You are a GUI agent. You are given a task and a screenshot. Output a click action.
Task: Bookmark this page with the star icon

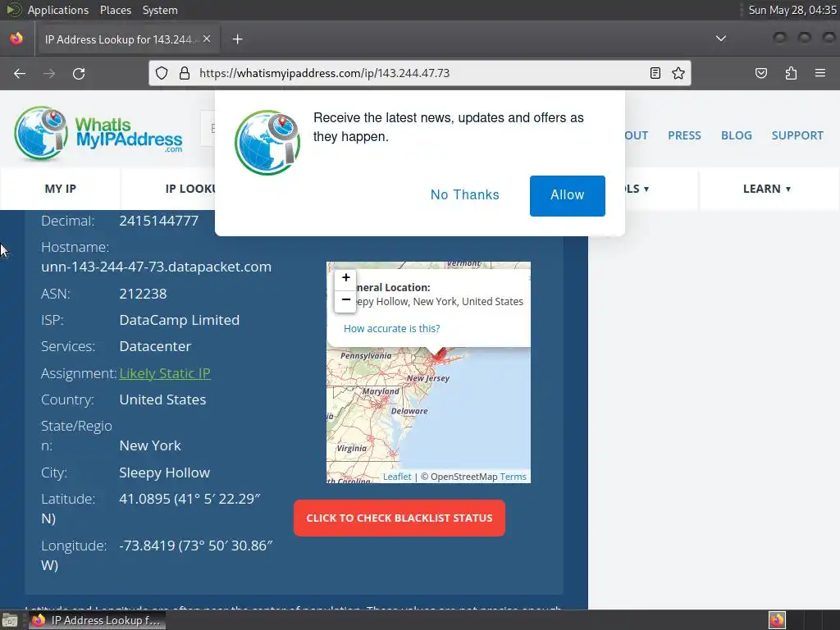click(678, 73)
